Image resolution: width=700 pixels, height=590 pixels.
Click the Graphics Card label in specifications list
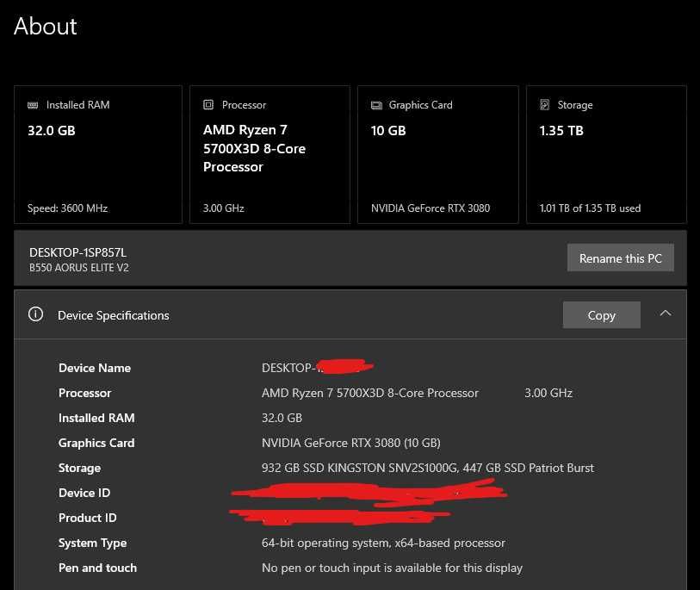(96, 443)
